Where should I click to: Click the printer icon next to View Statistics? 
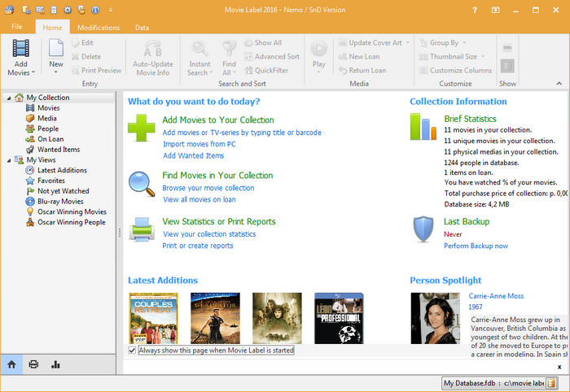[142, 229]
